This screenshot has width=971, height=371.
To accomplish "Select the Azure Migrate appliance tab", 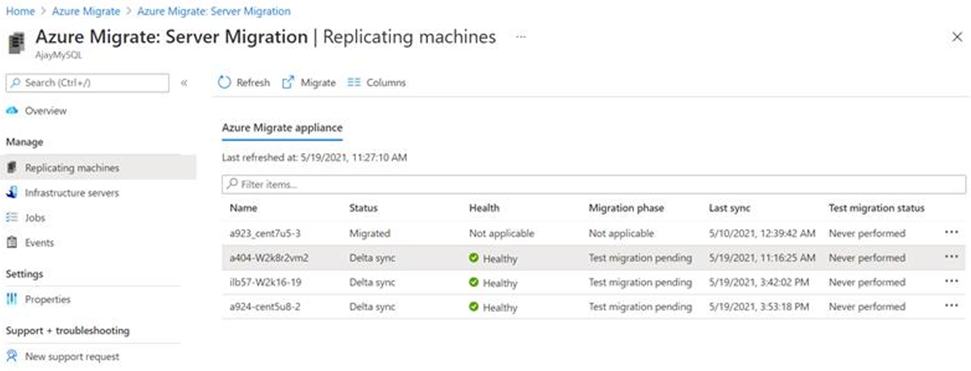I will 282,128.
